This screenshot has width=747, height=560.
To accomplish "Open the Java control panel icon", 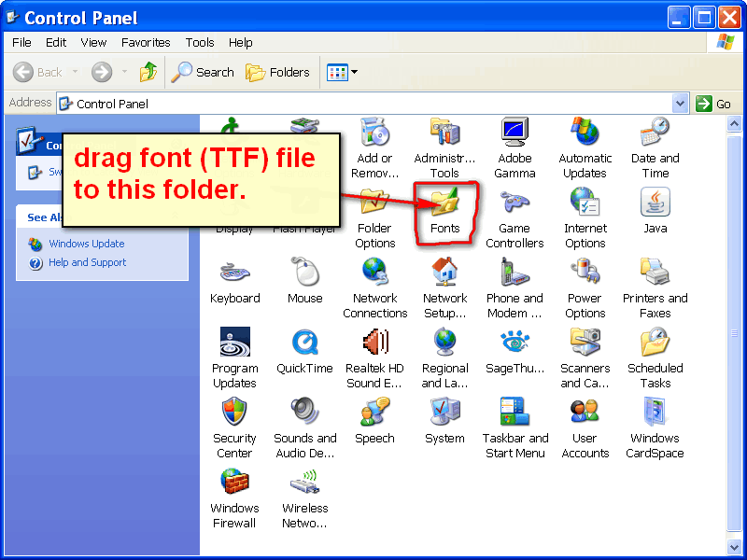I will [655, 201].
